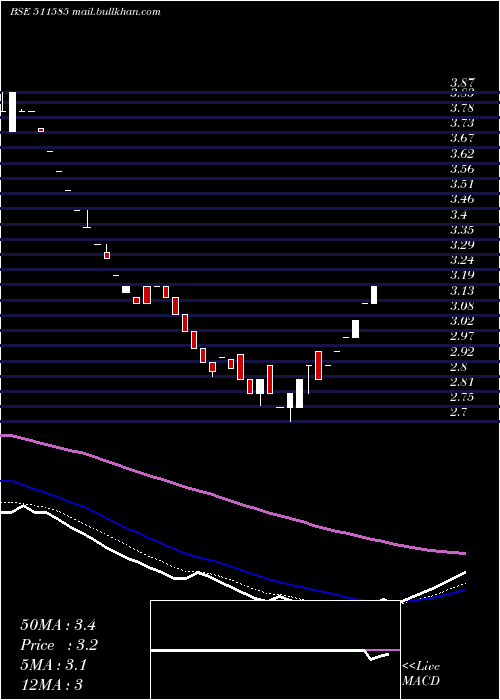This screenshot has height=700, width=500.
Task: Click the 3.08 price axis label
Action: (462, 306)
